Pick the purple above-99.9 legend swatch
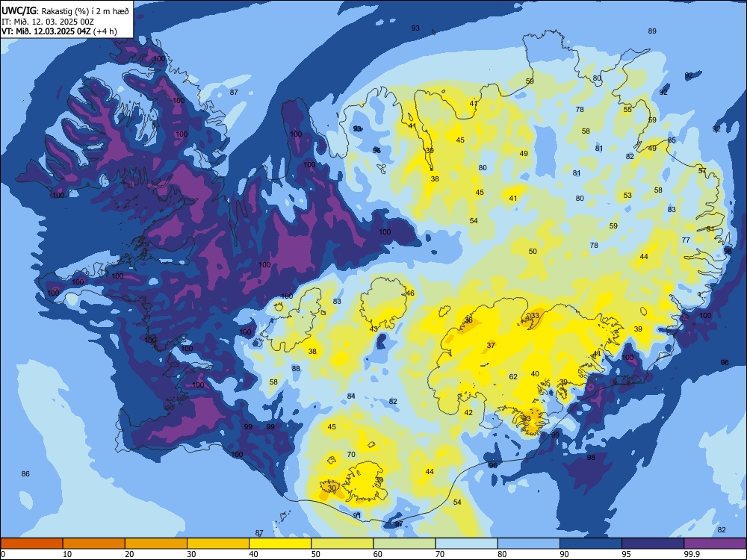 pos(715,544)
